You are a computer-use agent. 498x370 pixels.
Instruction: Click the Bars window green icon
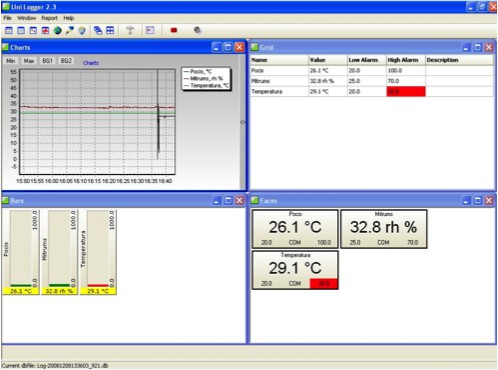tap(5, 200)
